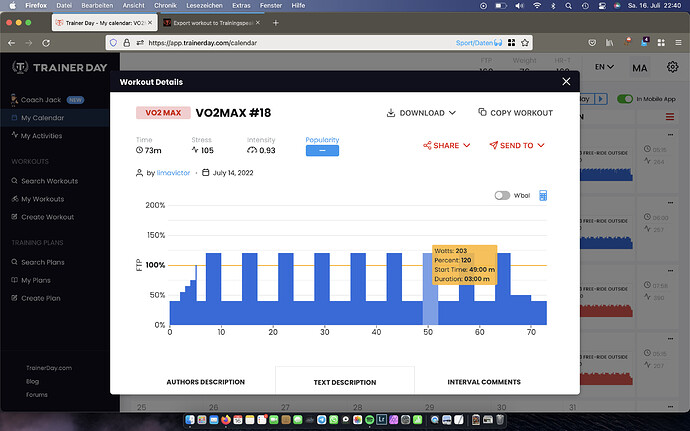Open the Blog footer link
The image size is (690, 431).
[x=32, y=381]
